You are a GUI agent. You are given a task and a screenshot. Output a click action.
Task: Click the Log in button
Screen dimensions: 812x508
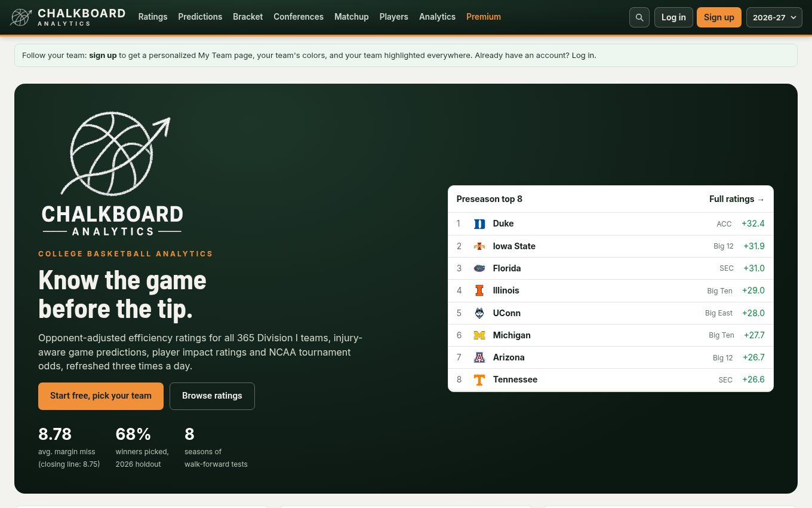pos(673,17)
